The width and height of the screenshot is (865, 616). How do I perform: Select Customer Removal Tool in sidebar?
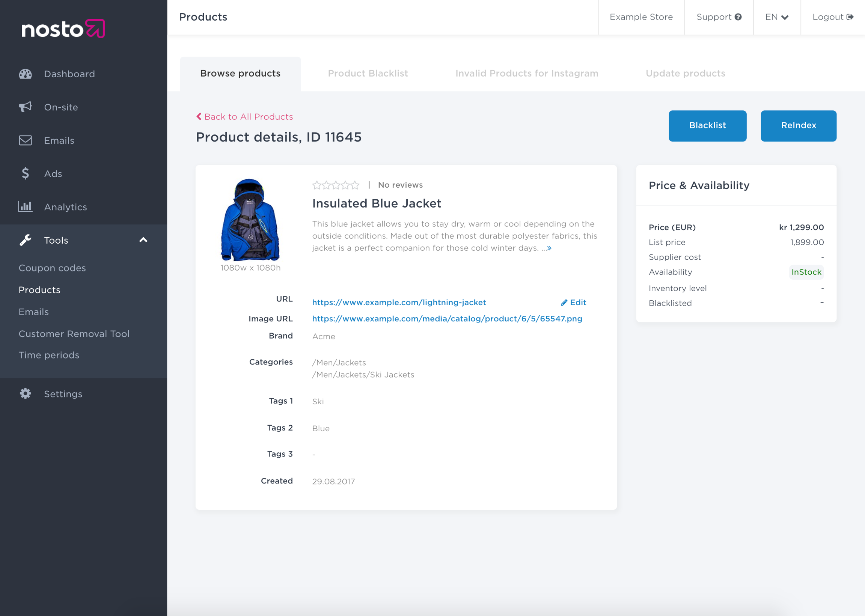pos(74,334)
